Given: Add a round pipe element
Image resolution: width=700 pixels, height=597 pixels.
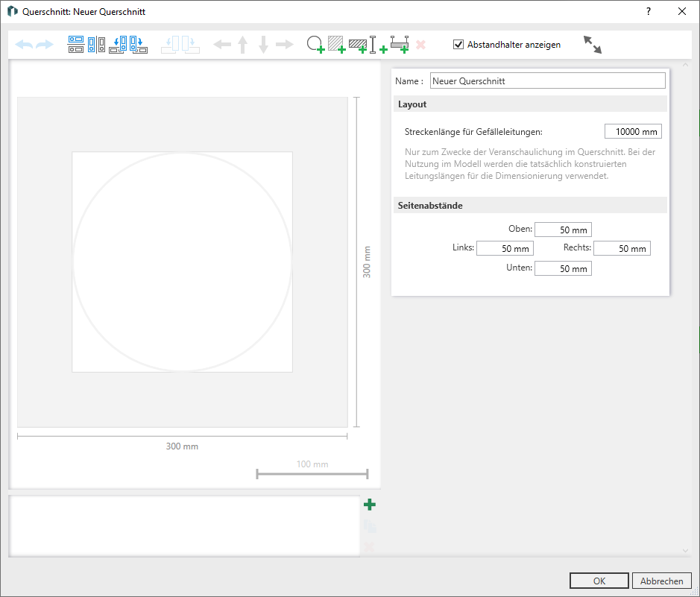Looking at the screenshot, I should (x=315, y=45).
